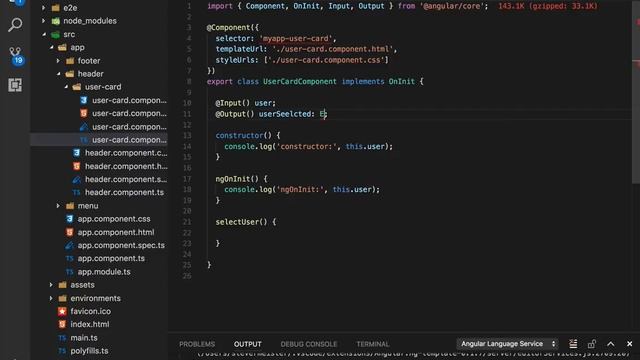Toggle output scroll lock icon
The width and height of the screenshot is (640, 360).
tap(592, 344)
